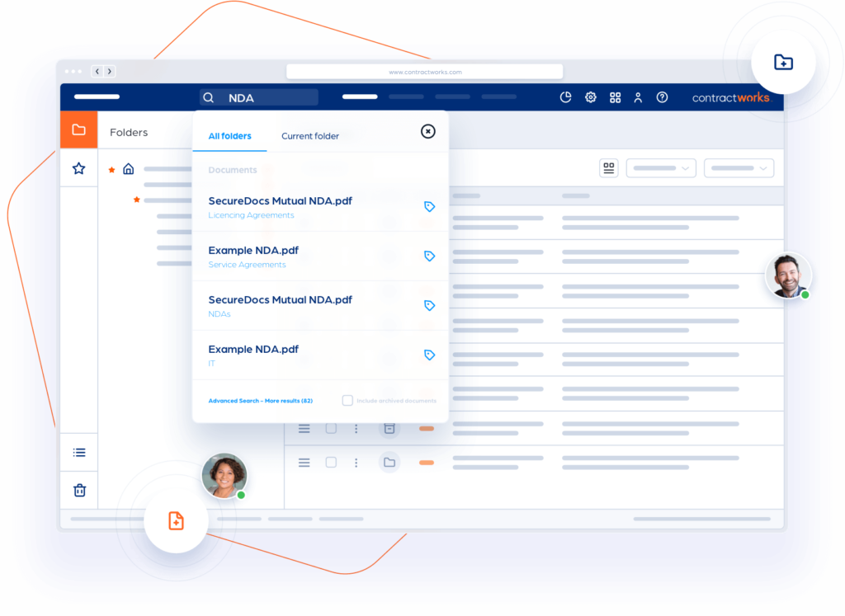Open the trash bin in the sidebar
The height and width of the screenshot is (616, 845).
[x=79, y=490]
